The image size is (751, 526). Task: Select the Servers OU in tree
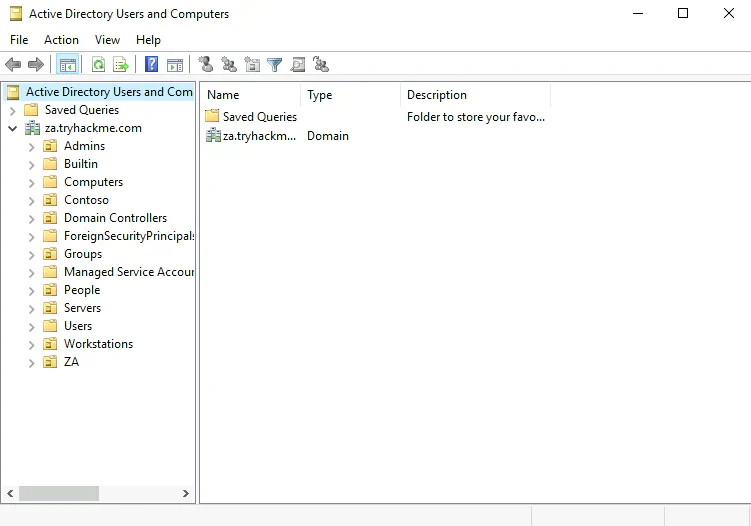pyautogui.click(x=82, y=308)
